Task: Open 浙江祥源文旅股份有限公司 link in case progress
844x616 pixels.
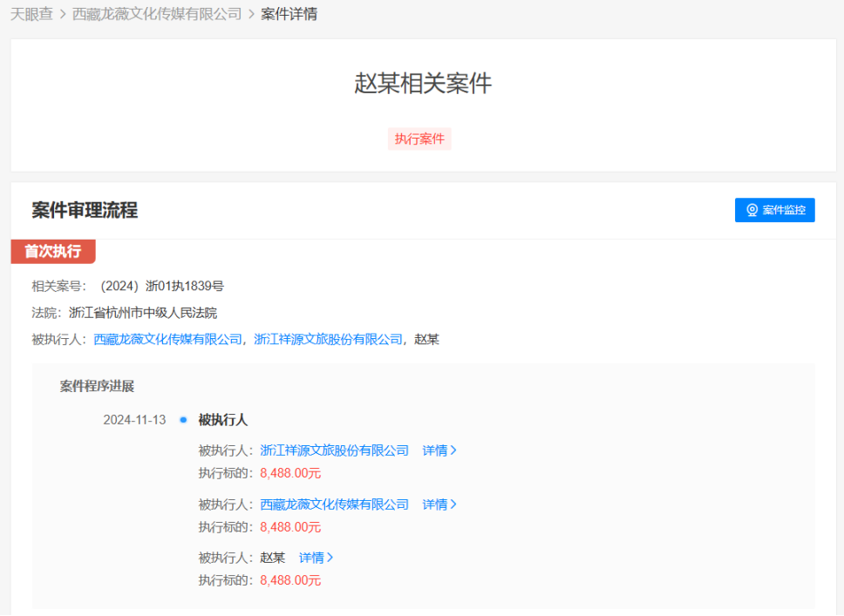Action: point(334,450)
